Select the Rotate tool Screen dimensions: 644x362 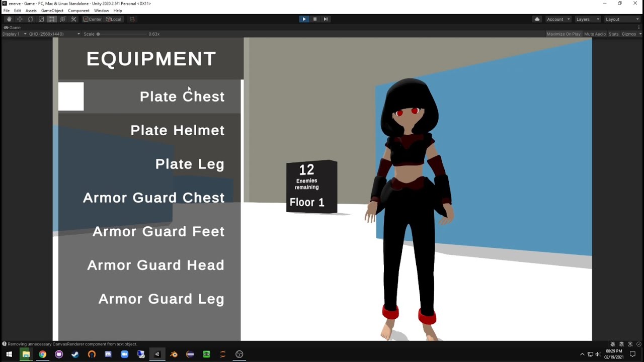(x=30, y=19)
